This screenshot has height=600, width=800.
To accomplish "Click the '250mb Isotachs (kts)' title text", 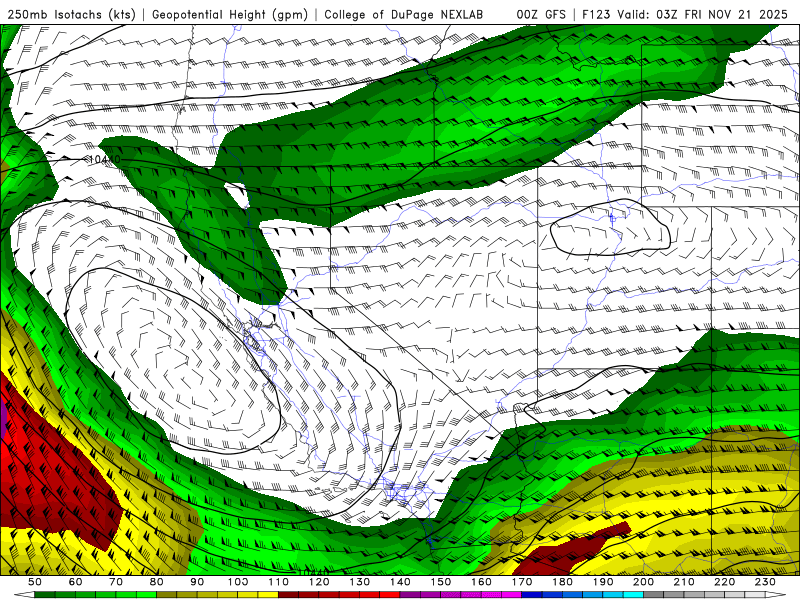I will 71,14.
